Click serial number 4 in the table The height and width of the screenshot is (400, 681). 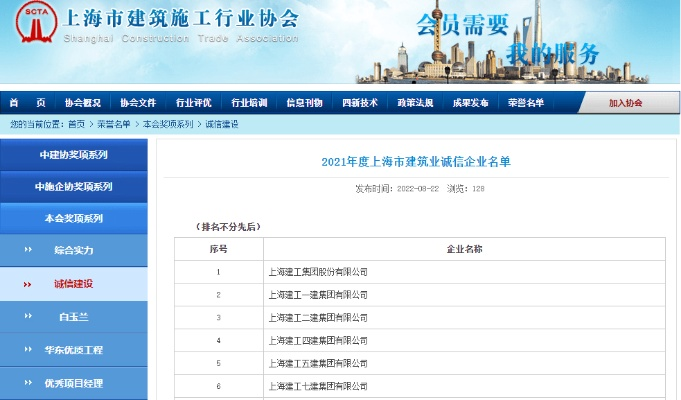click(218, 340)
